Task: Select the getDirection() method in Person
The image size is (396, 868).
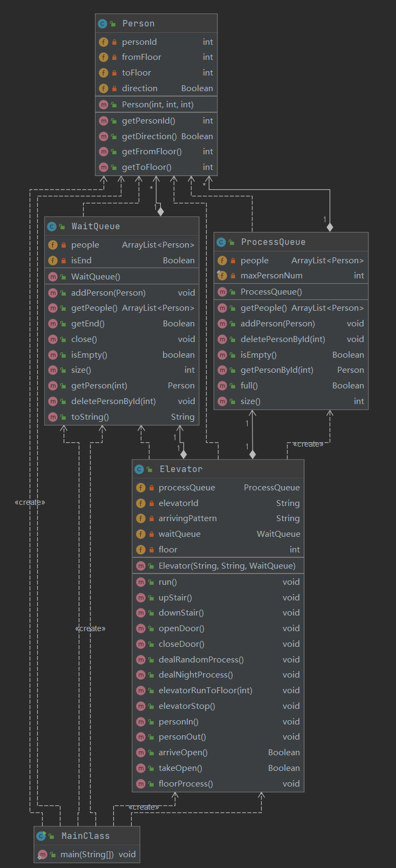Action: (149, 136)
